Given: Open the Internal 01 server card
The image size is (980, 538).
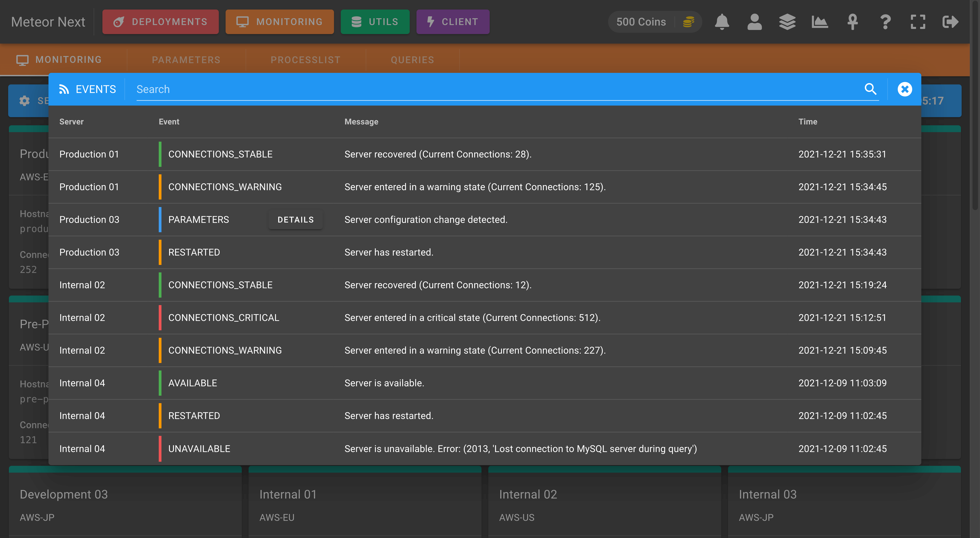Looking at the screenshot, I should pos(365,502).
